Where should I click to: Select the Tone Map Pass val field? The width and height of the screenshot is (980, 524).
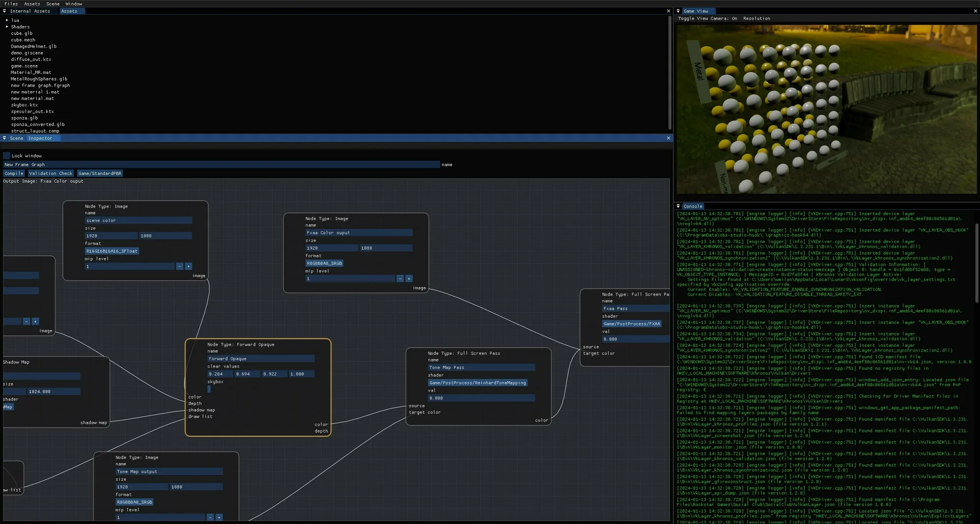click(481, 398)
